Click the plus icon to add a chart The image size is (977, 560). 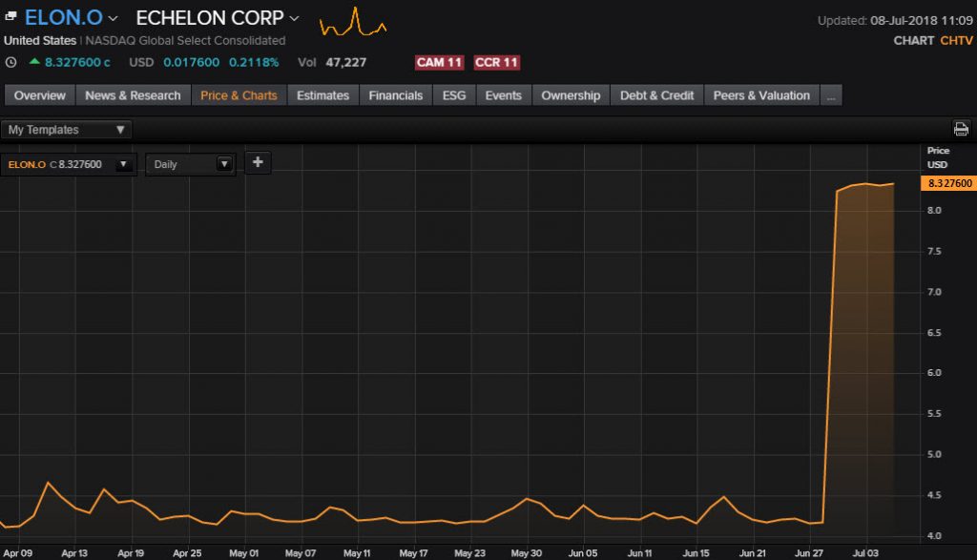point(257,163)
